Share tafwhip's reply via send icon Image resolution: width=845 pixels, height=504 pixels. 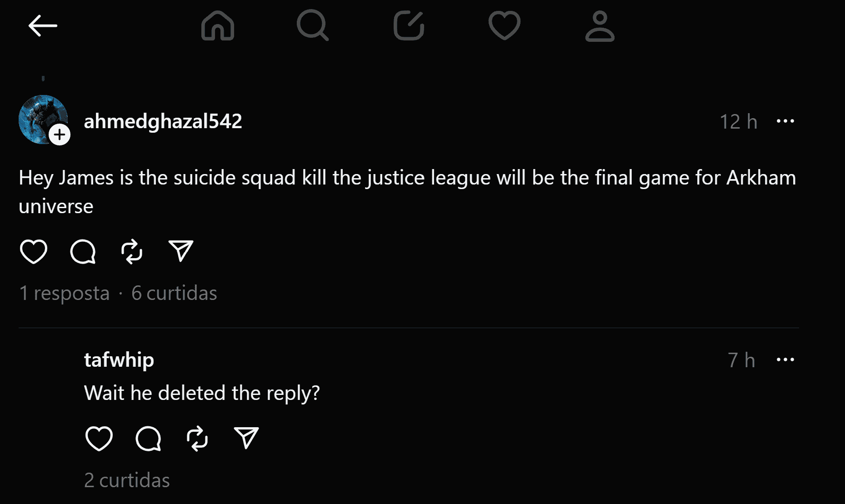point(246,439)
